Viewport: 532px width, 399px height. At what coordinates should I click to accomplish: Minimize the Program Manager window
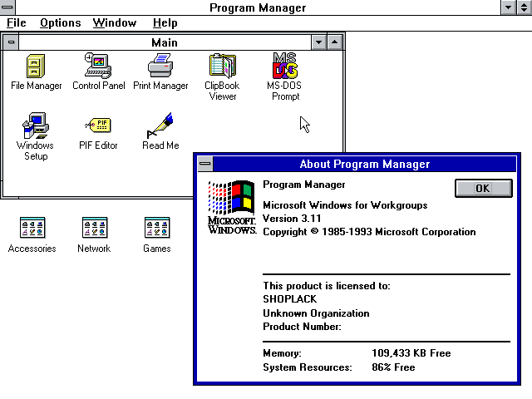click(x=508, y=7)
